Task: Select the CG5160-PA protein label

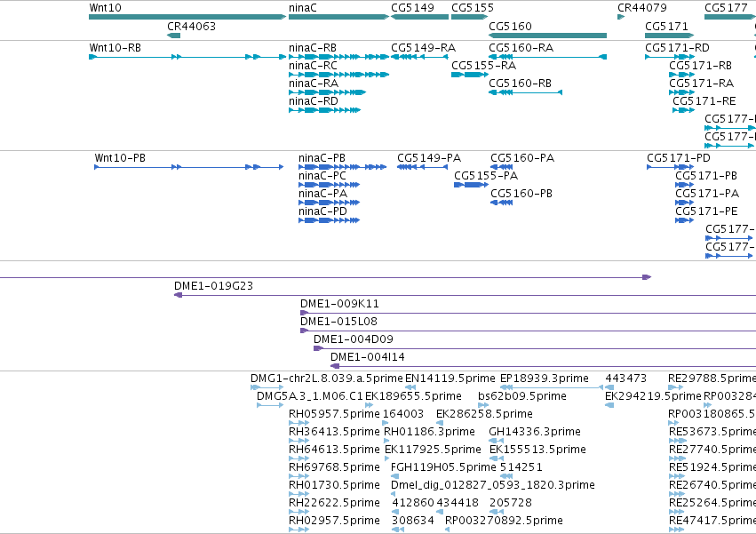Action: coord(522,158)
